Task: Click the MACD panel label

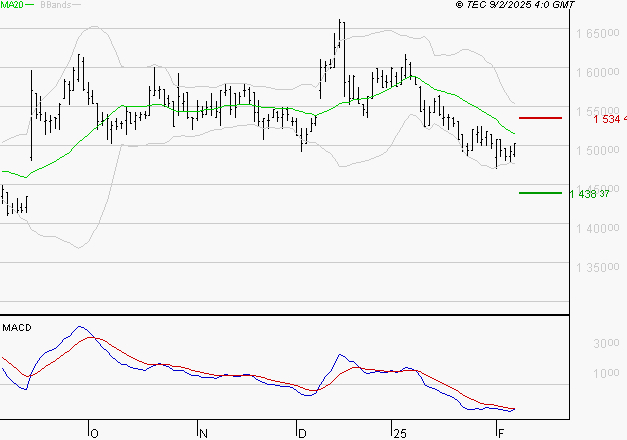Action: click(18, 327)
